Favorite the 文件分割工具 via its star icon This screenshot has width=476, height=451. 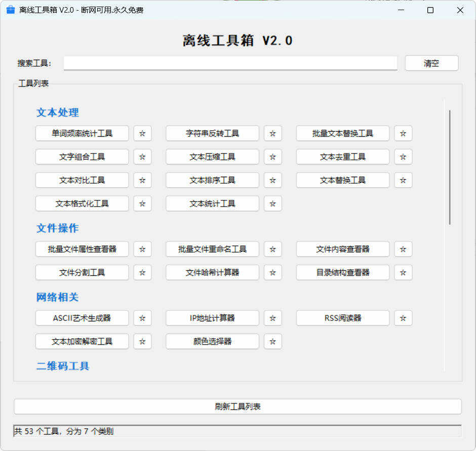pos(142,272)
